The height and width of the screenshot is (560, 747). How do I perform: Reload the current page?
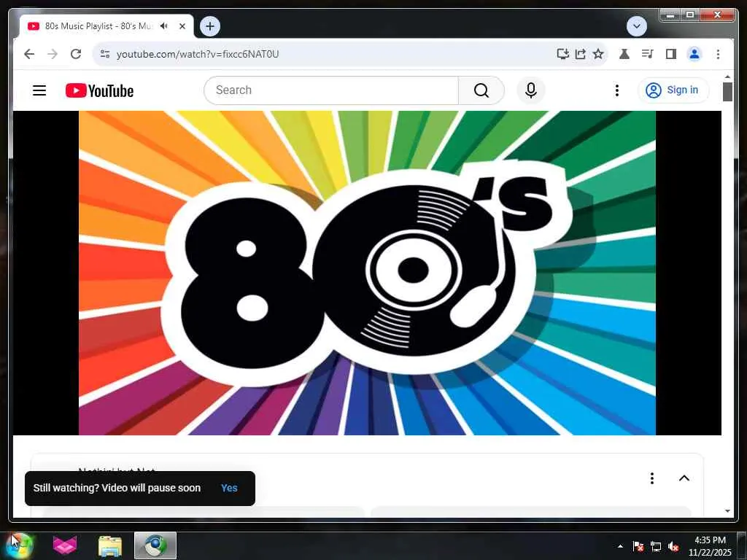pyautogui.click(x=76, y=54)
